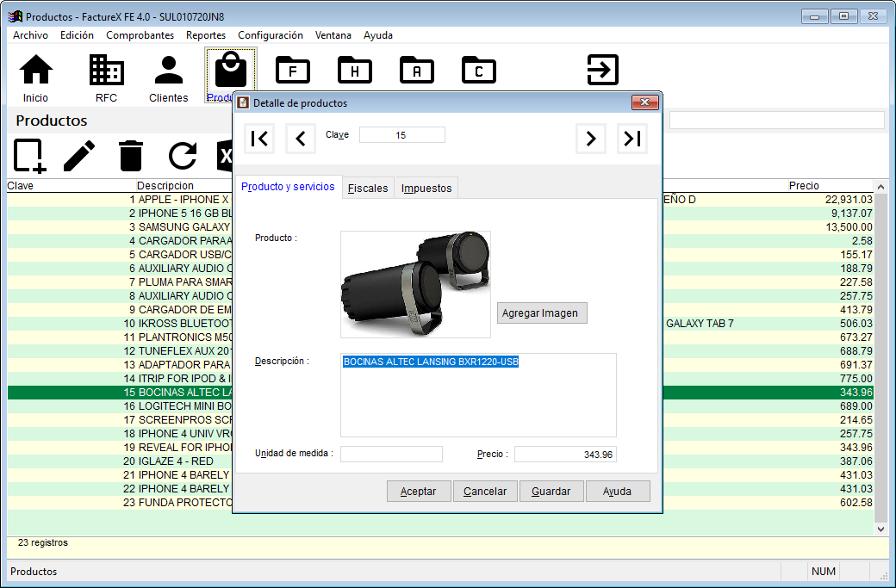Click the Precio field showing 343.96
The width and height of the screenshot is (896, 588).
pos(565,454)
